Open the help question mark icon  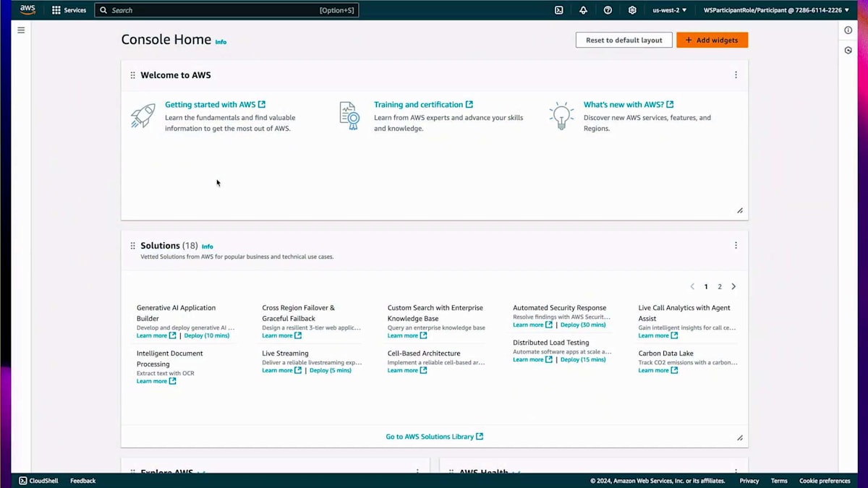(x=608, y=10)
